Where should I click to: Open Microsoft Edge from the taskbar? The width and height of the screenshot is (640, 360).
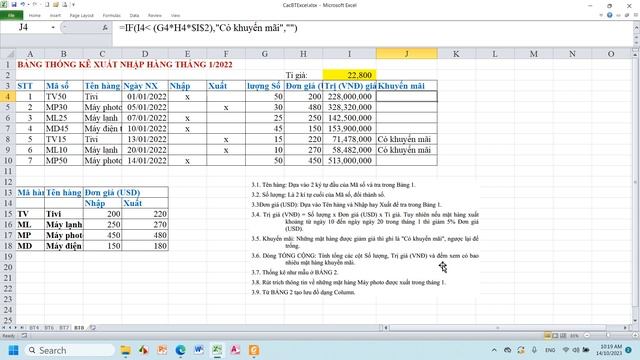tap(180, 350)
